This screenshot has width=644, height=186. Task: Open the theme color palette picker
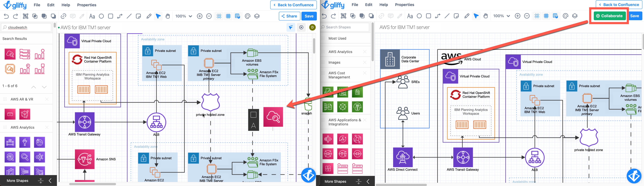247,16
